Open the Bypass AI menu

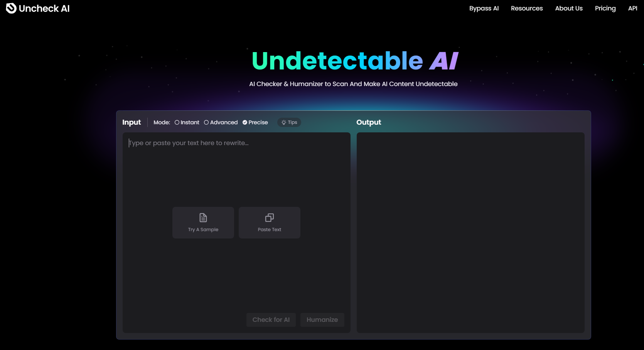[x=484, y=8]
